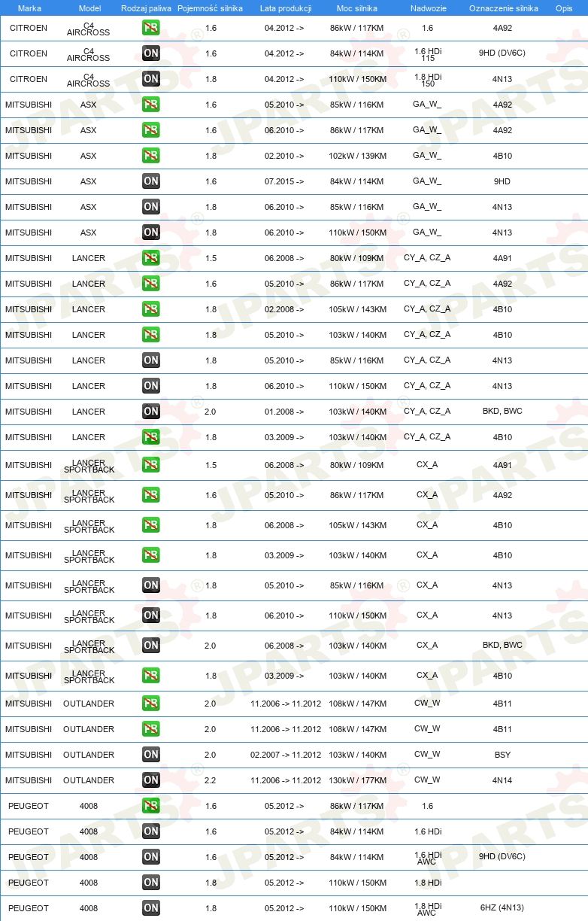The height and width of the screenshot is (921, 588).
Task: Click the PB icon for Lancer CY_A, CZ_A 05.2010 103kW
Action: 151,335
